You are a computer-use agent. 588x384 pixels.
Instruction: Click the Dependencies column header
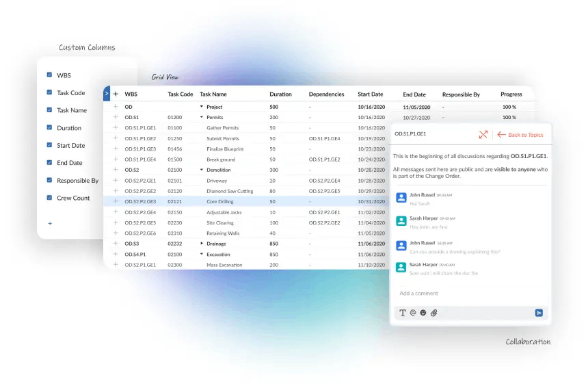326,94
